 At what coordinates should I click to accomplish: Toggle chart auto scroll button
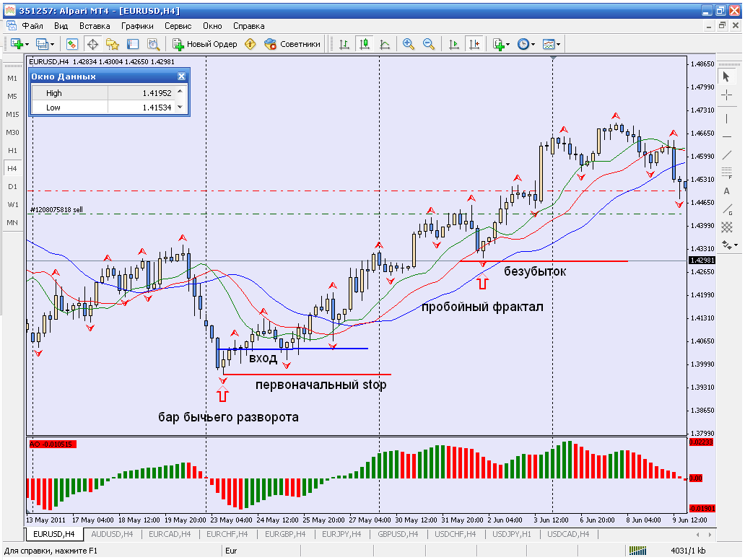coord(454,44)
